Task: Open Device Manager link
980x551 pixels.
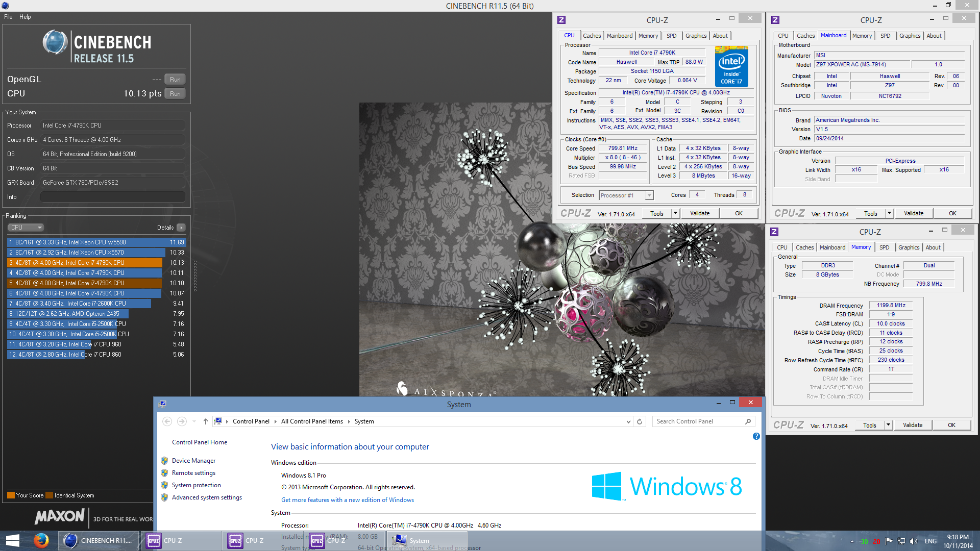Action: (x=193, y=461)
